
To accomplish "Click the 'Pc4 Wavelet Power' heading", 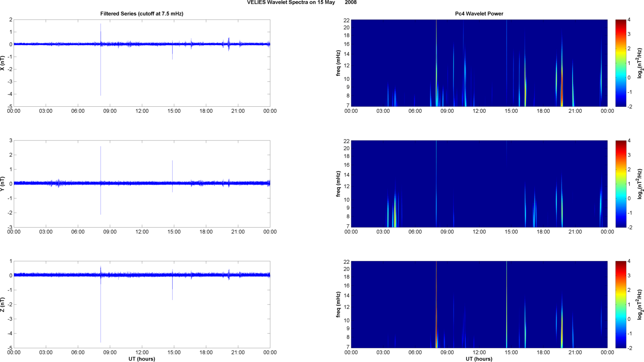I will pos(479,14).
